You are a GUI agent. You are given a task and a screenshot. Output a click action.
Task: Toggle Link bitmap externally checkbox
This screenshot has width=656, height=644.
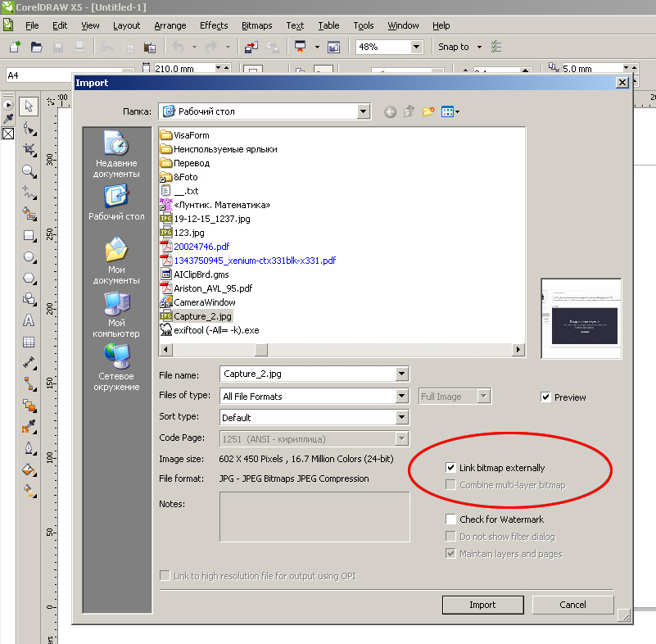pos(450,467)
